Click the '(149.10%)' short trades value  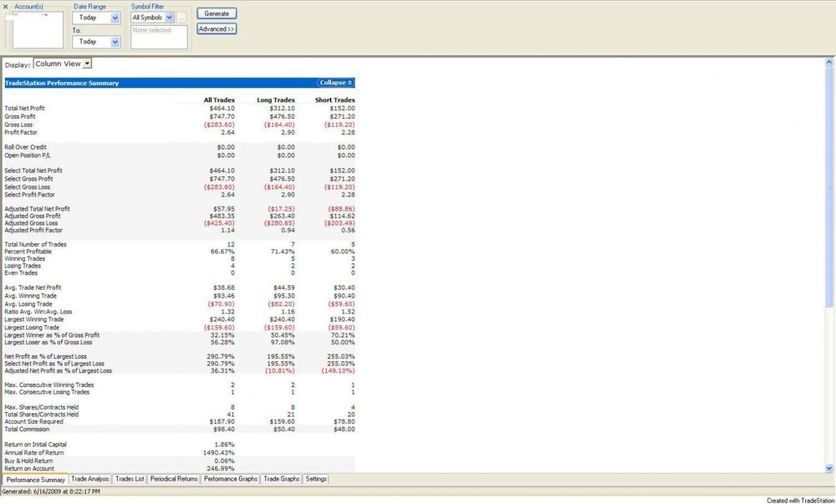click(x=338, y=371)
